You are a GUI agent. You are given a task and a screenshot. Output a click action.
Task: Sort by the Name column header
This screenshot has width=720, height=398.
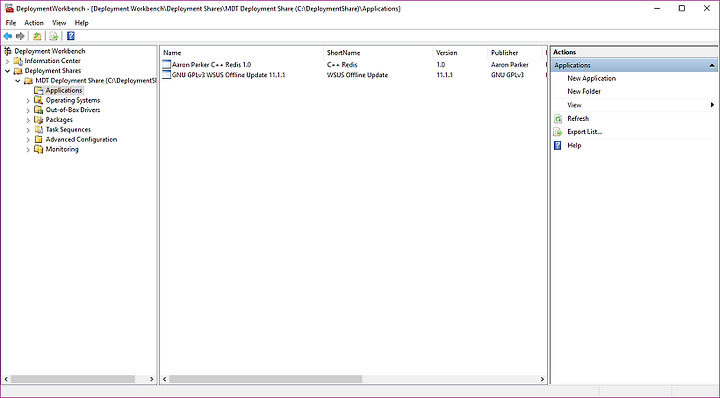pyautogui.click(x=242, y=53)
